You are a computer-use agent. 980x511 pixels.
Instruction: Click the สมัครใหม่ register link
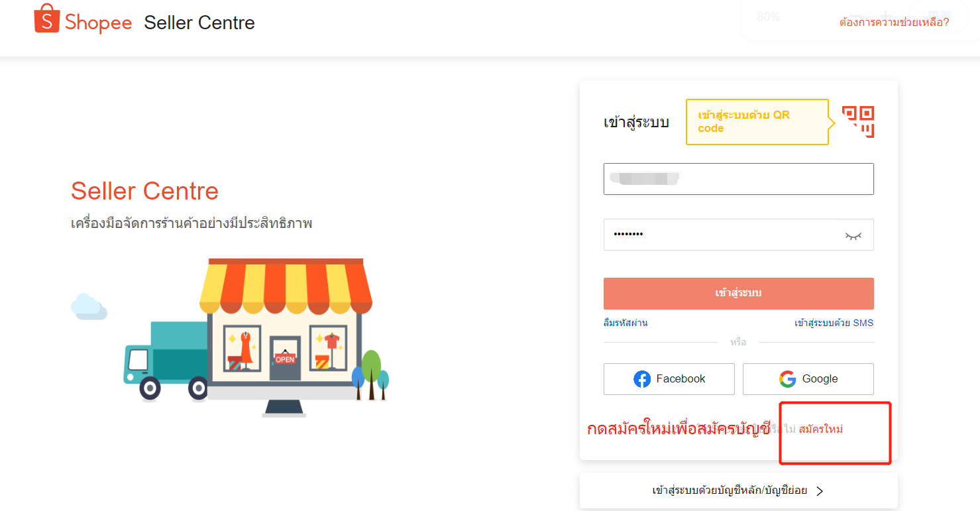821,429
